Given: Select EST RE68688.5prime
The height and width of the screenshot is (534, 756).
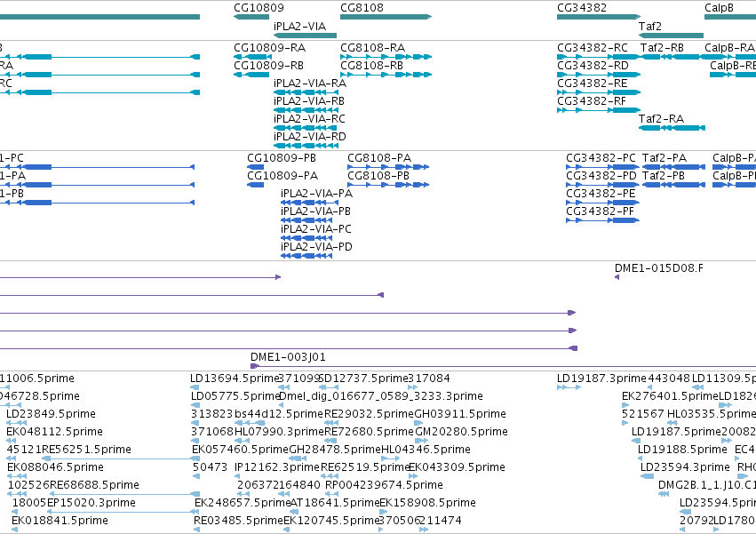Looking at the screenshot, I should pos(94,485).
